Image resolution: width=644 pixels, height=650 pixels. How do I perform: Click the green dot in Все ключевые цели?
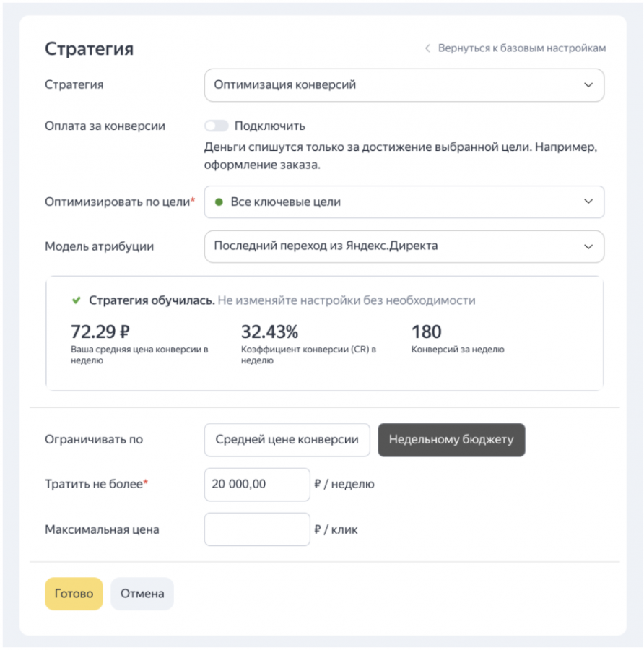(x=219, y=202)
